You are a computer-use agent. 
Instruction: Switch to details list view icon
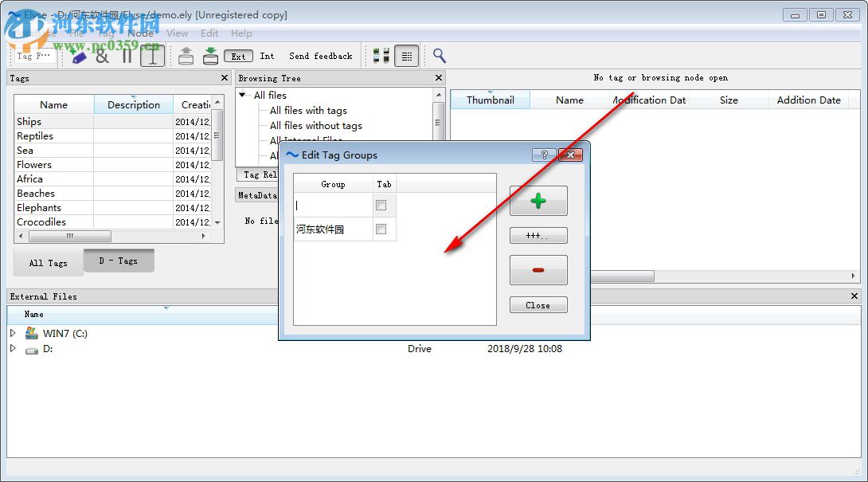pos(406,56)
